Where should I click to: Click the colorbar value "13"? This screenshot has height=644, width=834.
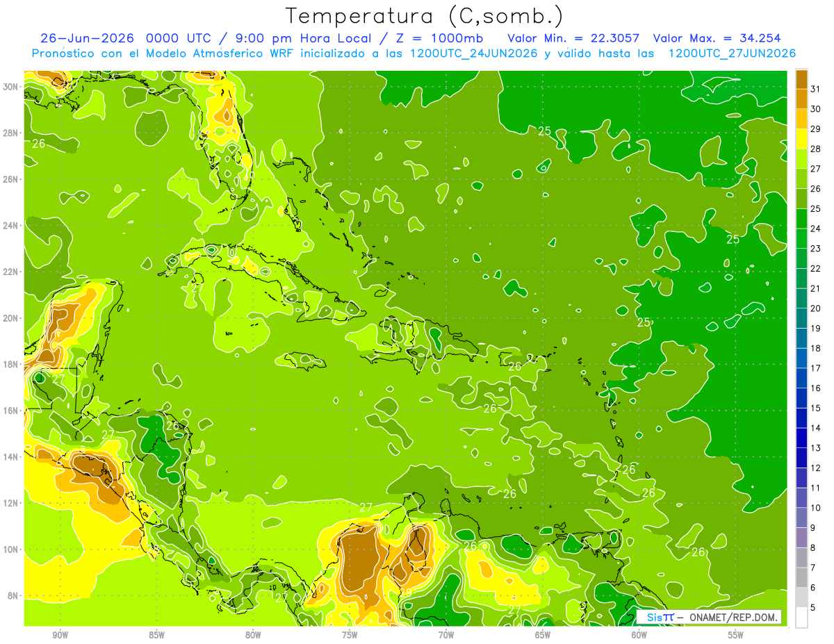(x=816, y=447)
